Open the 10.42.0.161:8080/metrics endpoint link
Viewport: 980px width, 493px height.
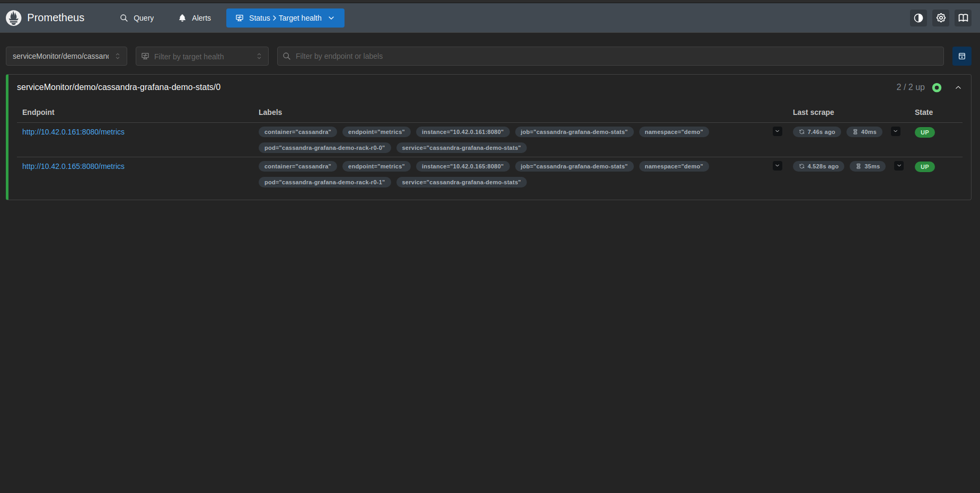(73, 132)
